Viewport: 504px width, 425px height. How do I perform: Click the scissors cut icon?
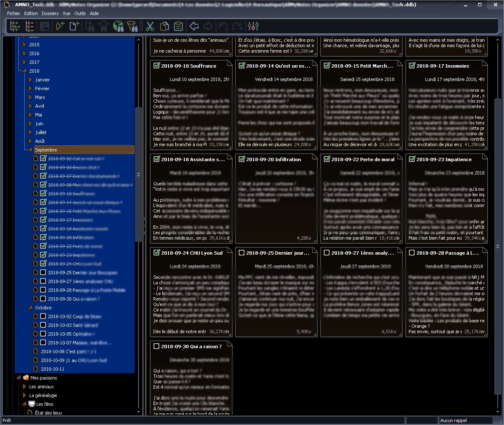[x=150, y=26]
